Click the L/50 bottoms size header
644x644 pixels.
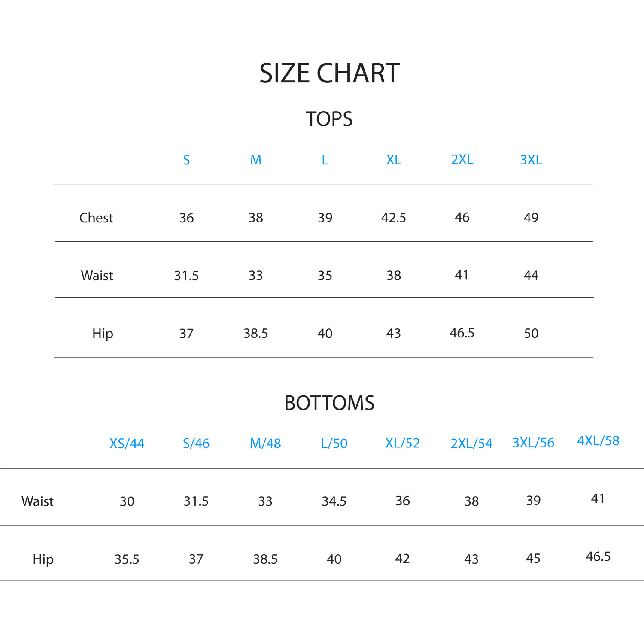[334, 444]
